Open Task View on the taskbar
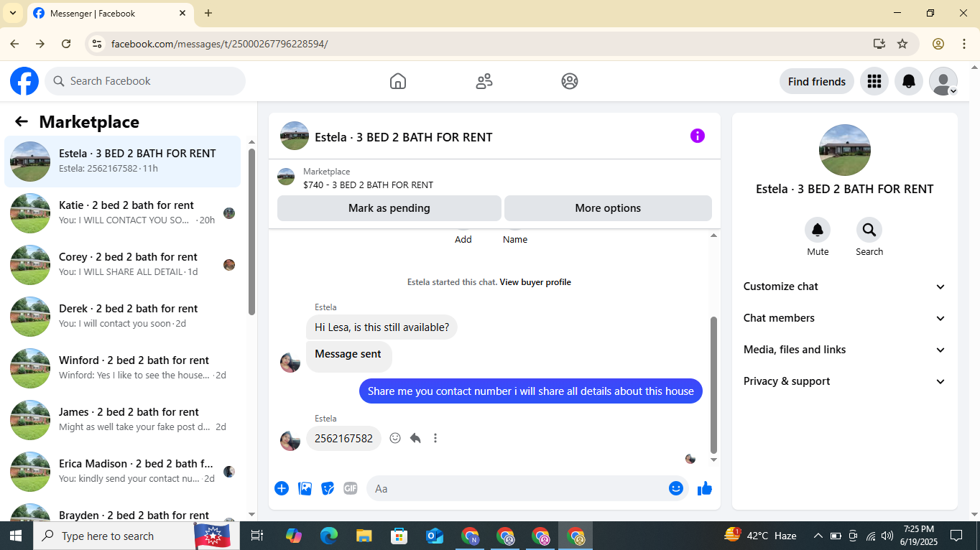 tap(257, 536)
